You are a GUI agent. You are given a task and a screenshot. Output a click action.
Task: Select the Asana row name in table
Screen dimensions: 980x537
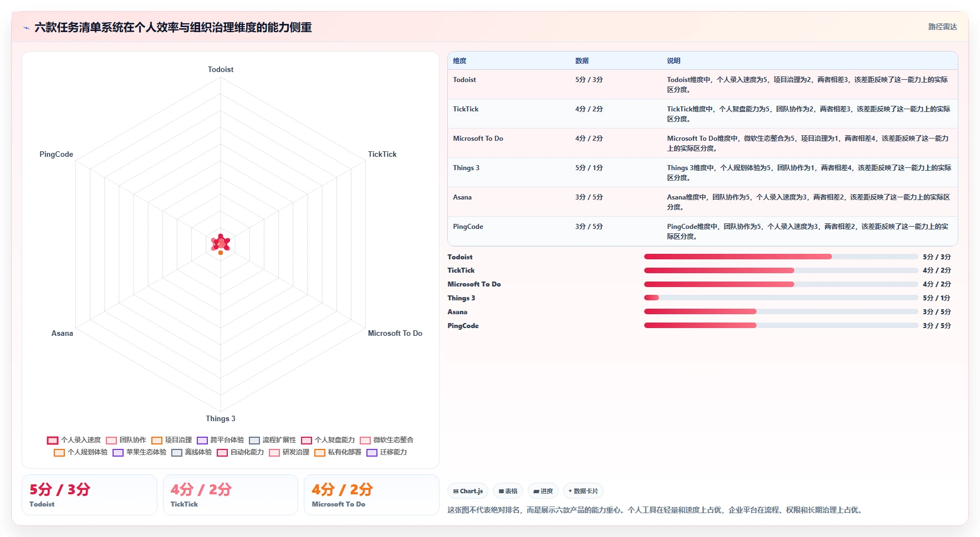[x=462, y=197]
